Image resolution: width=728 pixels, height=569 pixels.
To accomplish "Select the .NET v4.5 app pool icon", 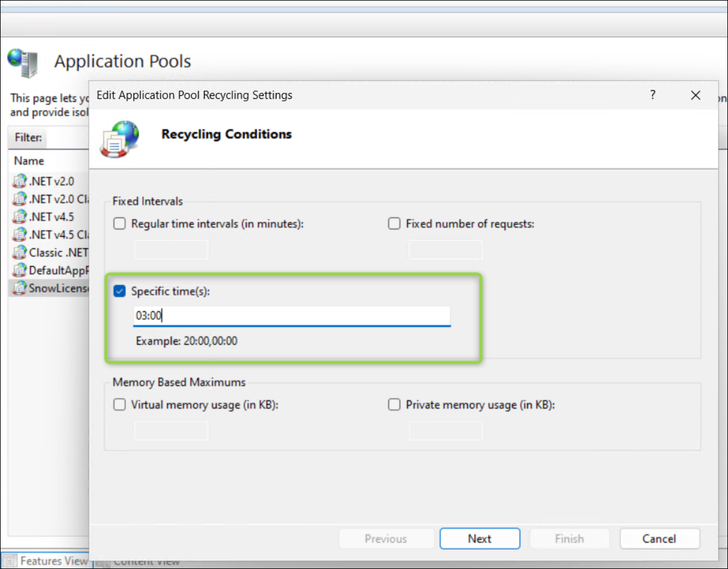I will tap(20, 216).
